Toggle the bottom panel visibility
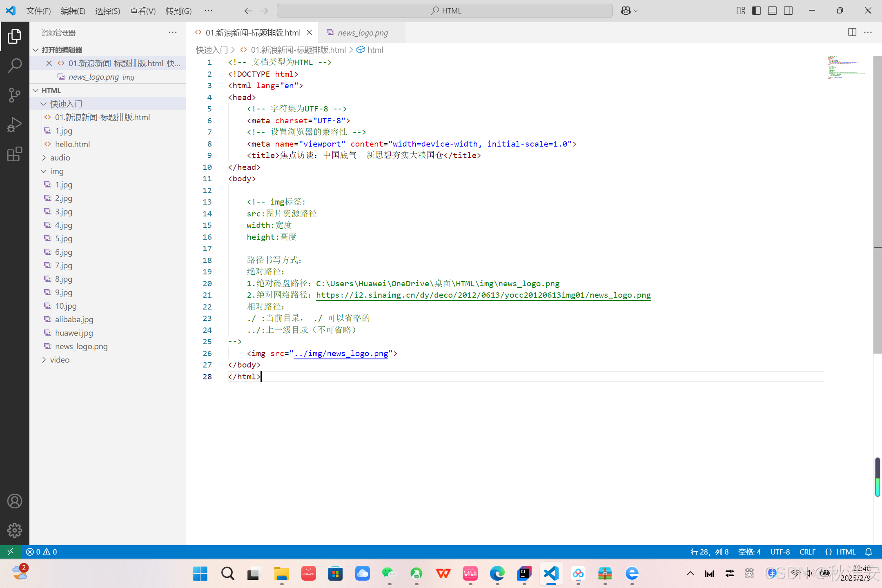The width and height of the screenshot is (882, 588). click(772, 11)
